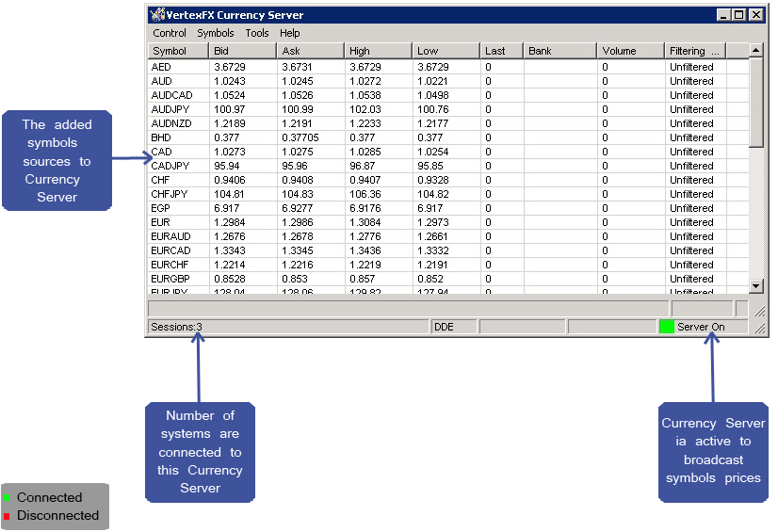
Task: Select the EURCAD symbol row
Action: 448,250
